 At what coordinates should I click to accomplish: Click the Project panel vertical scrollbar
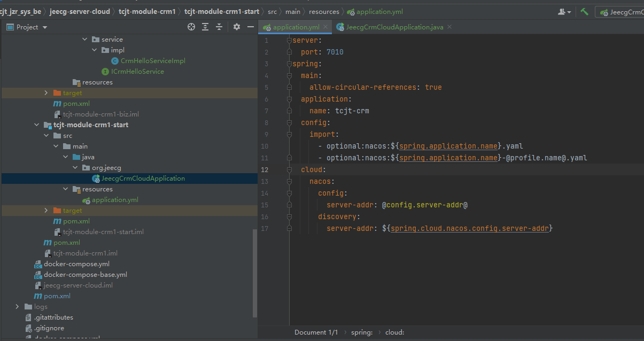coord(255,273)
